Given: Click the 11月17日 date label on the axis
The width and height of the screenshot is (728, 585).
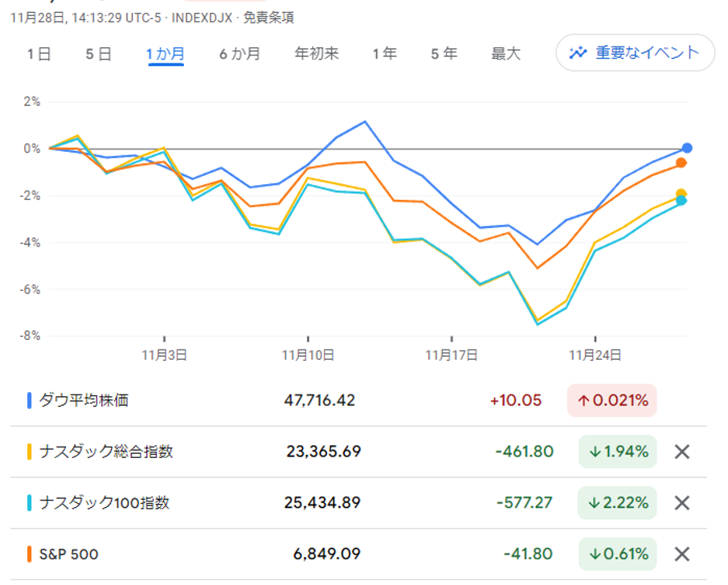Looking at the screenshot, I should click(451, 354).
